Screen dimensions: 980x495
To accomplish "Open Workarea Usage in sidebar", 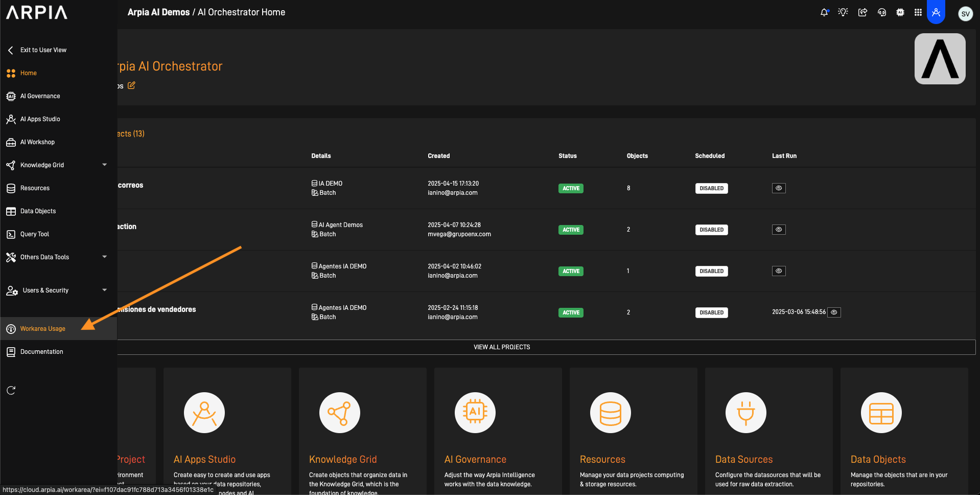I will pos(43,329).
